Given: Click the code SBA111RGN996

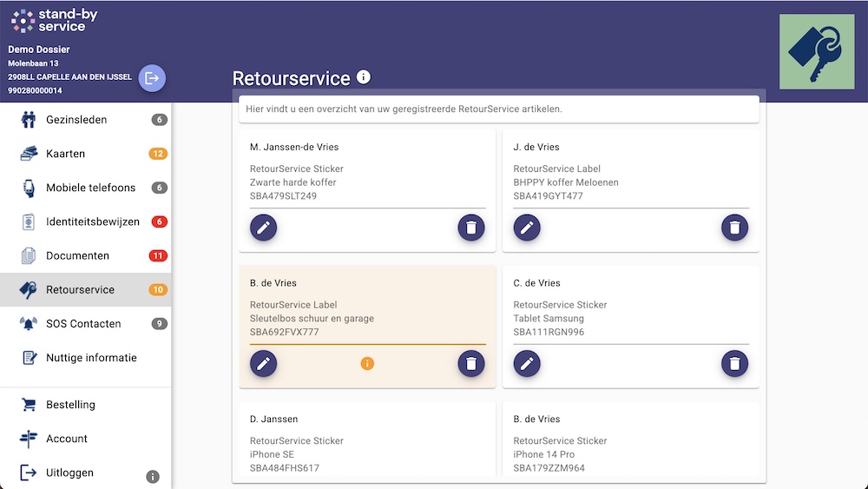Looking at the screenshot, I should point(549,333).
